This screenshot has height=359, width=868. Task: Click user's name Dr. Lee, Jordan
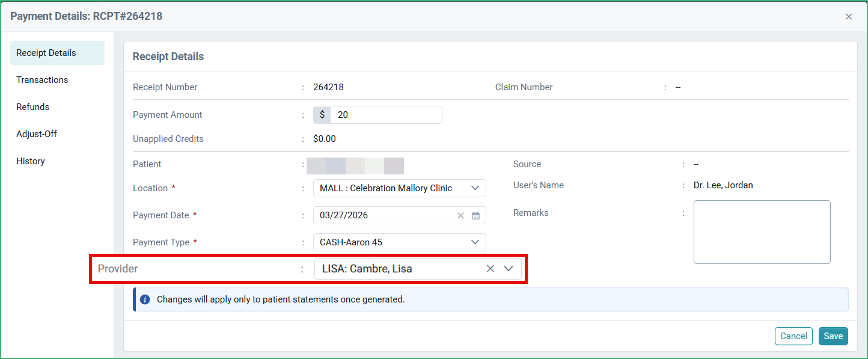coord(723,185)
